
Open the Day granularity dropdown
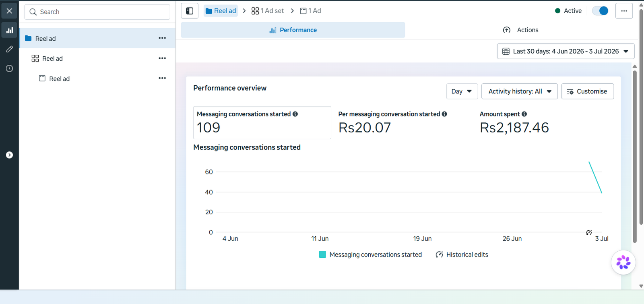click(462, 91)
